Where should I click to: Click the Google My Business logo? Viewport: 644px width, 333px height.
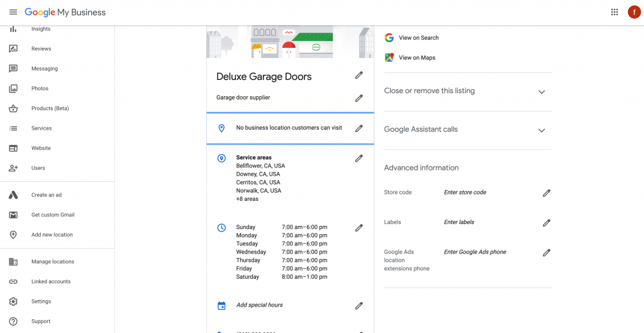point(65,13)
